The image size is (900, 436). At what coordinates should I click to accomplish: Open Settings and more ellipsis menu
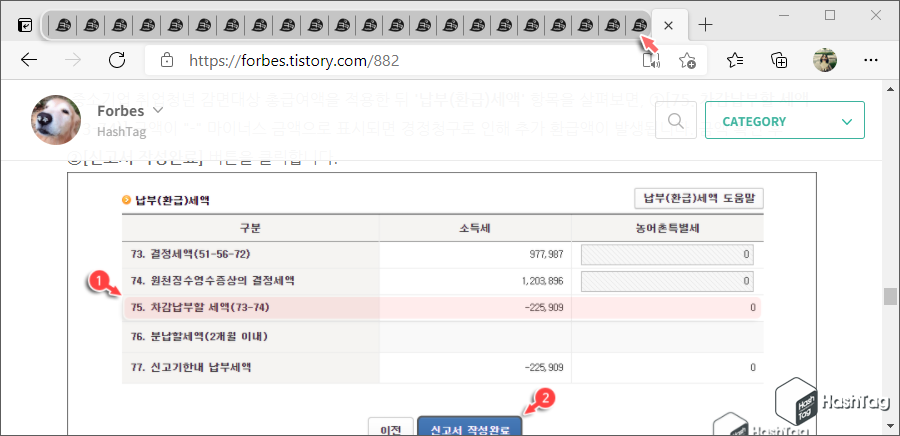871,60
